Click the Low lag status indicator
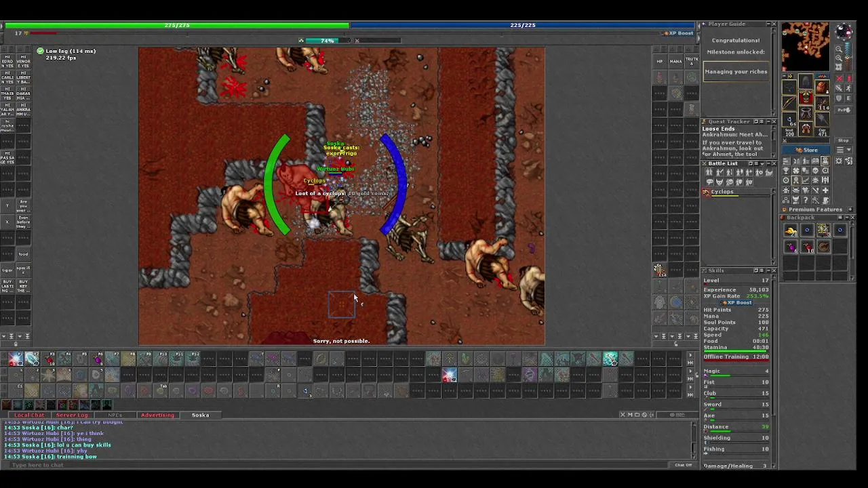This screenshot has width=868, height=488. point(66,51)
